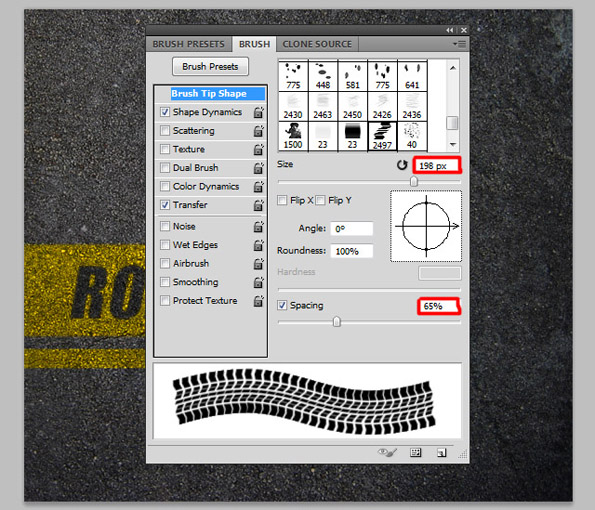Enable the Wet Edges checkbox
This screenshot has width=595, height=510.
(165, 245)
